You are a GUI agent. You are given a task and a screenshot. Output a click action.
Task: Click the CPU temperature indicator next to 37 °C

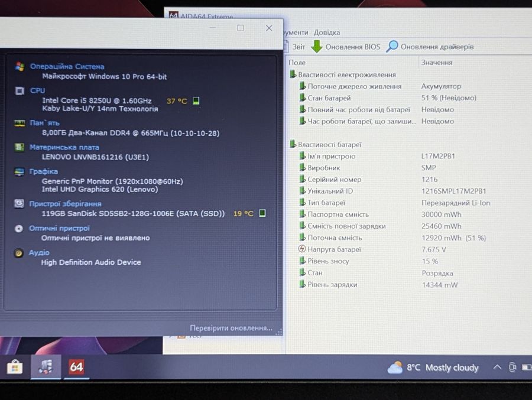coord(196,101)
